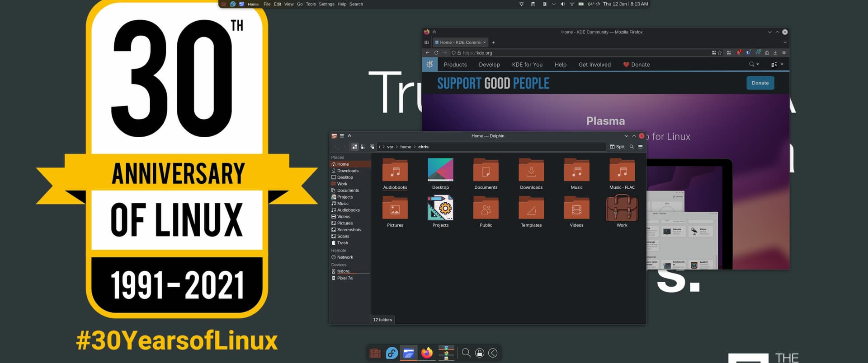Open the View menu
The image size is (868, 363).
click(289, 4)
